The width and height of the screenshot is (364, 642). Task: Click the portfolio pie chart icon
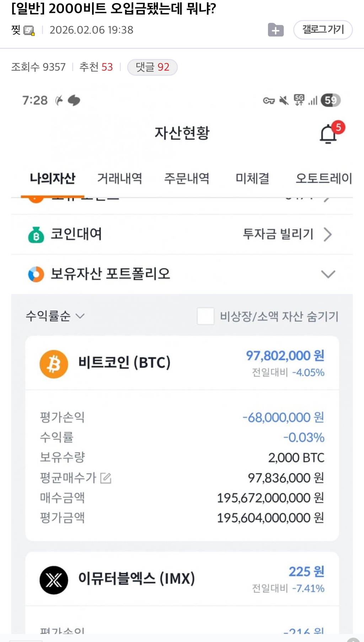coord(36,274)
